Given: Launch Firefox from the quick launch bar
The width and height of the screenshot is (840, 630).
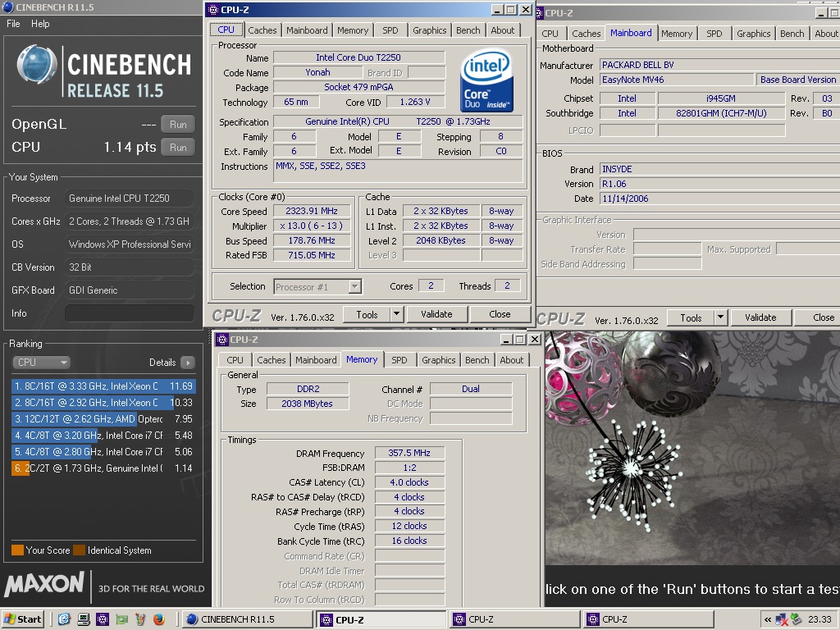Looking at the screenshot, I should (x=159, y=619).
